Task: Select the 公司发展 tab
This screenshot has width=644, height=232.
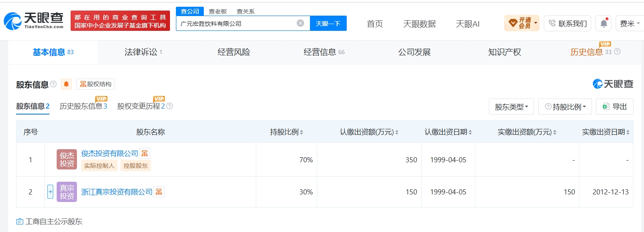Action: [x=414, y=52]
